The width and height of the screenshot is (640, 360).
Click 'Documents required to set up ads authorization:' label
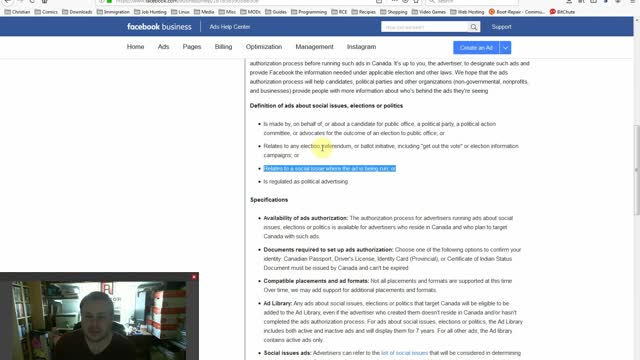point(328,249)
